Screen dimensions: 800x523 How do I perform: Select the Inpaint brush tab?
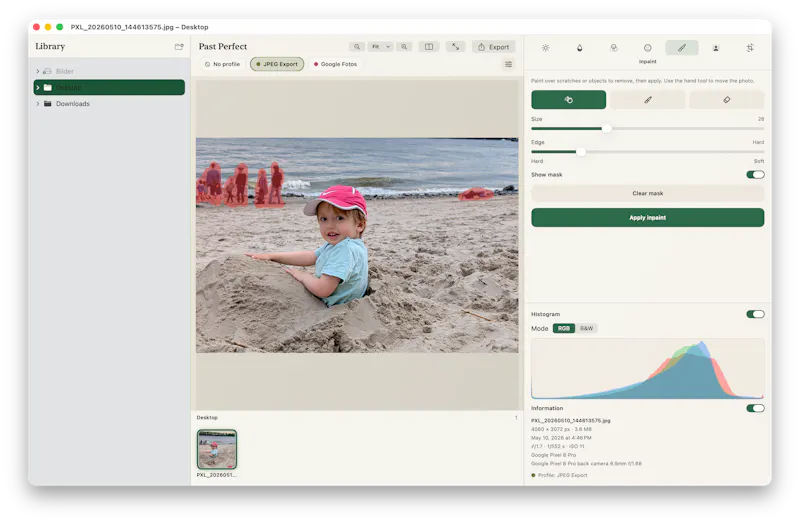coord(682,48)
